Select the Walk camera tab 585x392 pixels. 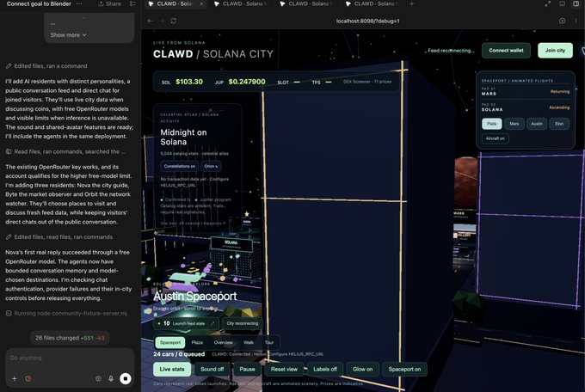coord(249,342)
